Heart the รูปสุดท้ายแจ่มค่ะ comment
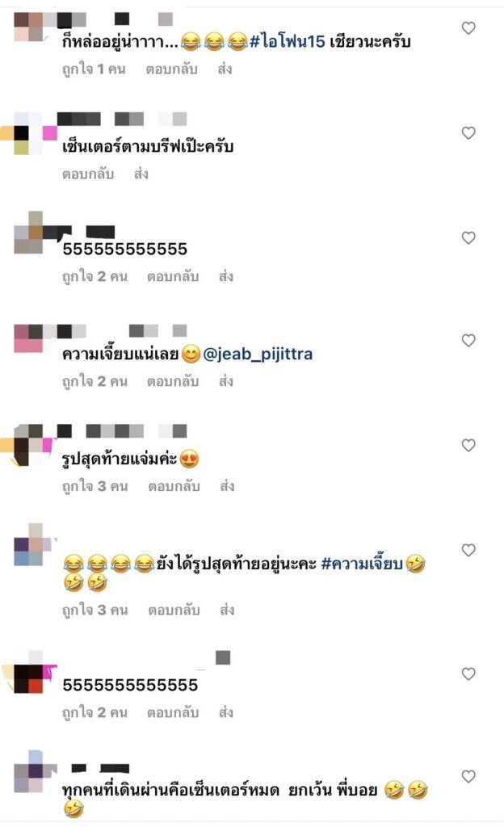 tap(468, 445)
